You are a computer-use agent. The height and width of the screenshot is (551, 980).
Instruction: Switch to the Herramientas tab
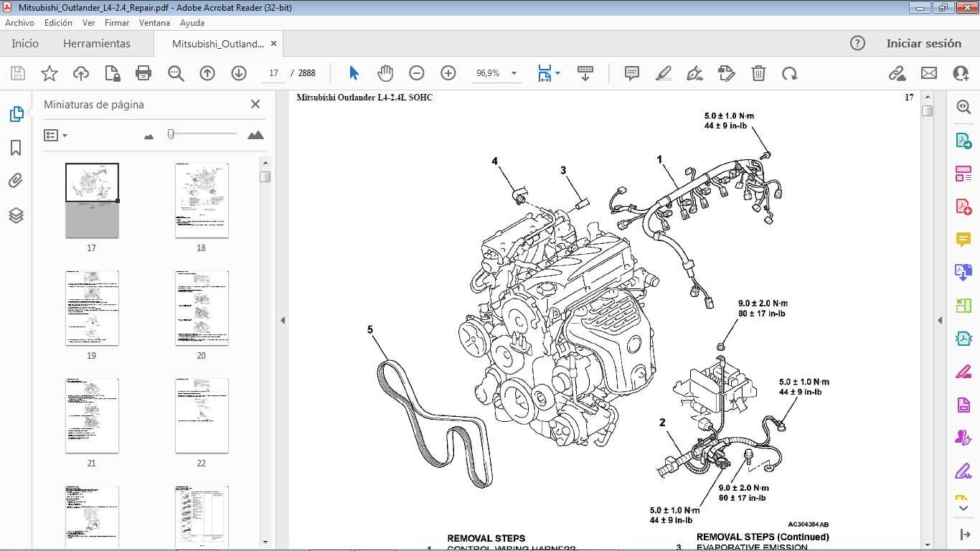97,43
